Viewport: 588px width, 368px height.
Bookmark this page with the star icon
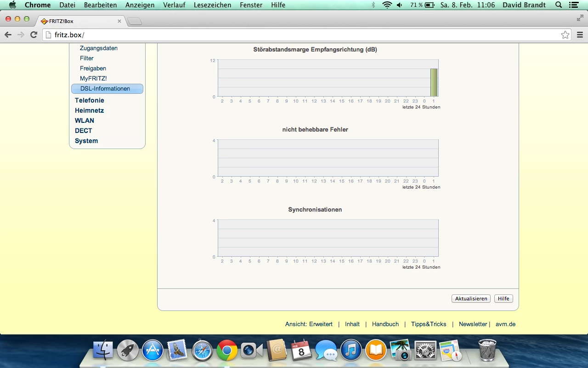tap(565, 35)
